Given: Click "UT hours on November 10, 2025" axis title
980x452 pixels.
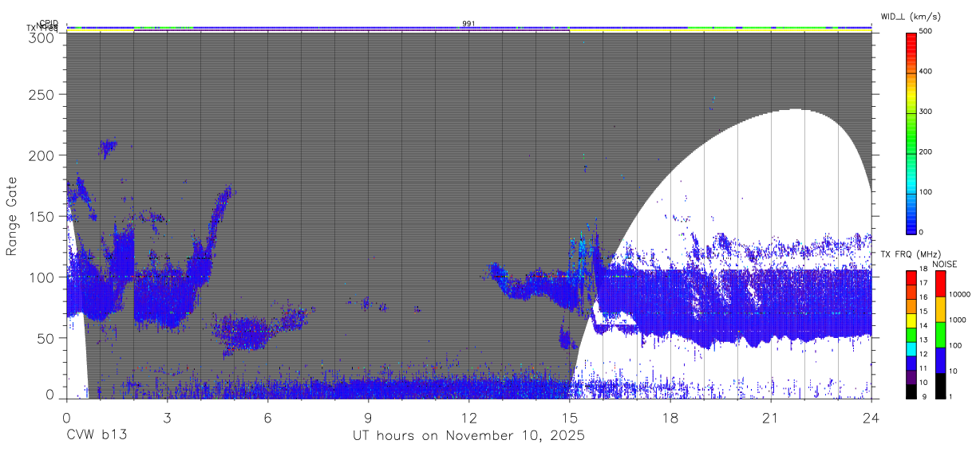Looking at the screenshot, I should coord(469,435).
